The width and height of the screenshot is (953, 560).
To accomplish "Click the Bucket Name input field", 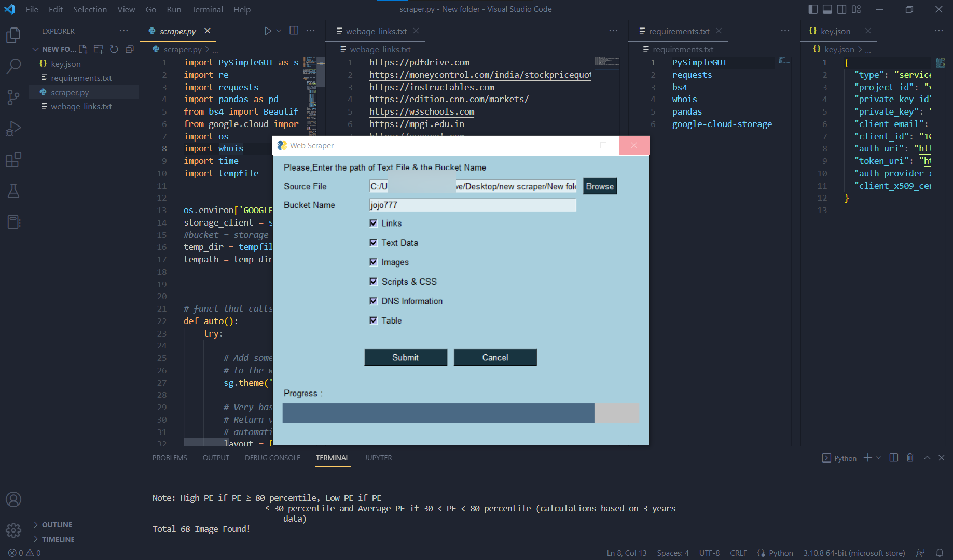I will [473, 205].
